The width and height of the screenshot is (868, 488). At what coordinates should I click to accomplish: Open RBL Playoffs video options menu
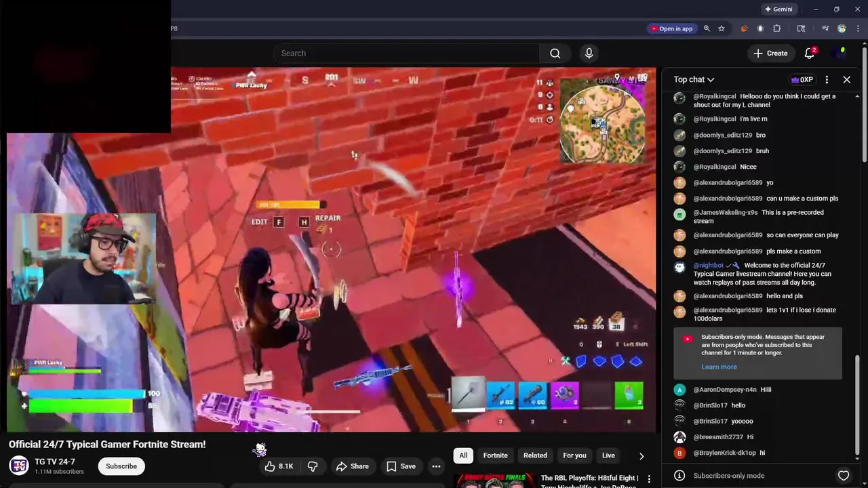click(649, 480)
